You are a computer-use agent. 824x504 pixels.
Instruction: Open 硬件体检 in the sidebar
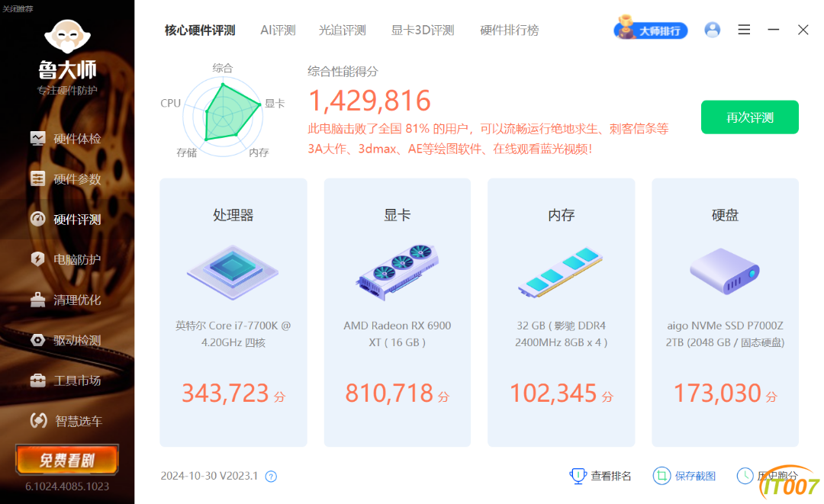[66, 139]
